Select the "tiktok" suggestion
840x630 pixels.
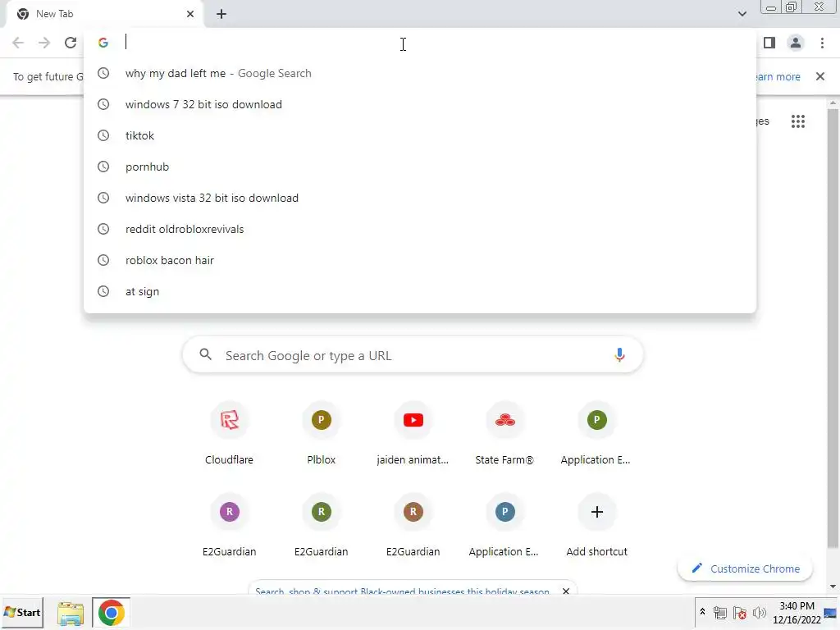coord(420,135)
